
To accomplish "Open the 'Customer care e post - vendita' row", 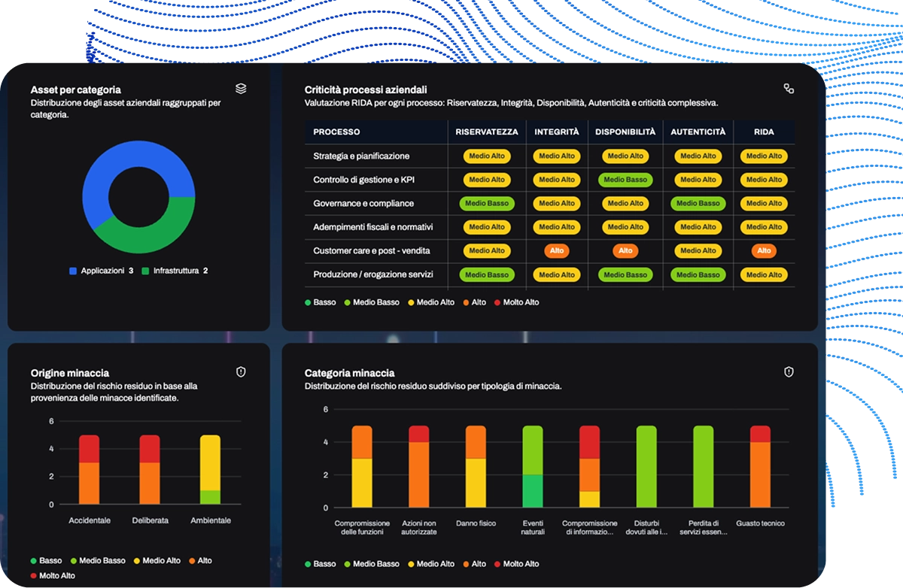I will [x=549, y=250].
